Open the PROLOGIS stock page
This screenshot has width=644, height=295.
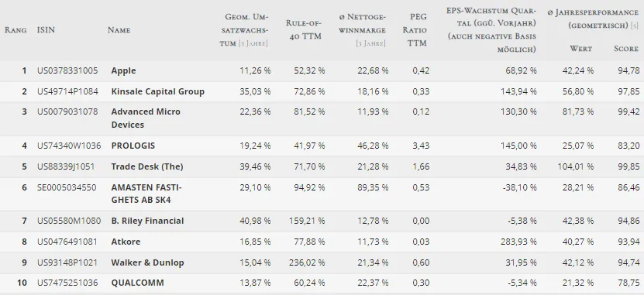click(133, 146)
